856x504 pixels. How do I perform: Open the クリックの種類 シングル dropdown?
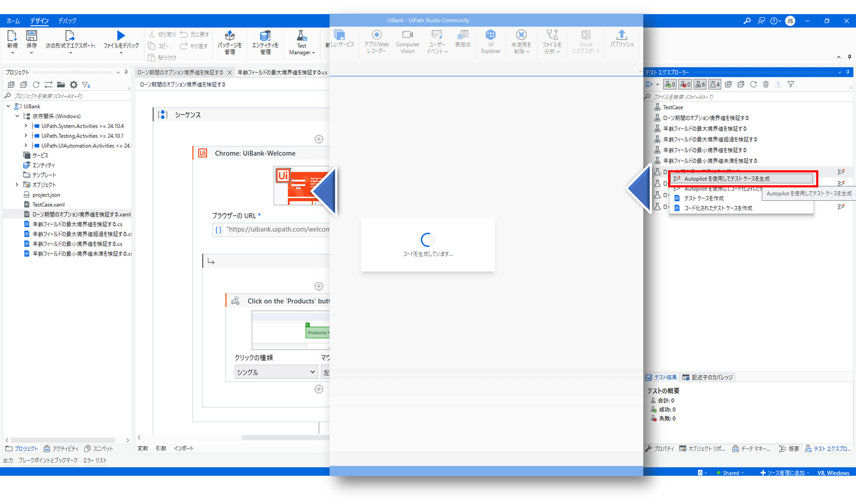click(x=276, y=372)
